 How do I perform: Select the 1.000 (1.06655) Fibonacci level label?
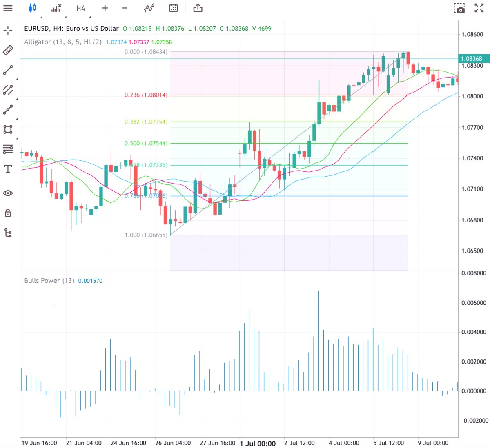point(146,235)
